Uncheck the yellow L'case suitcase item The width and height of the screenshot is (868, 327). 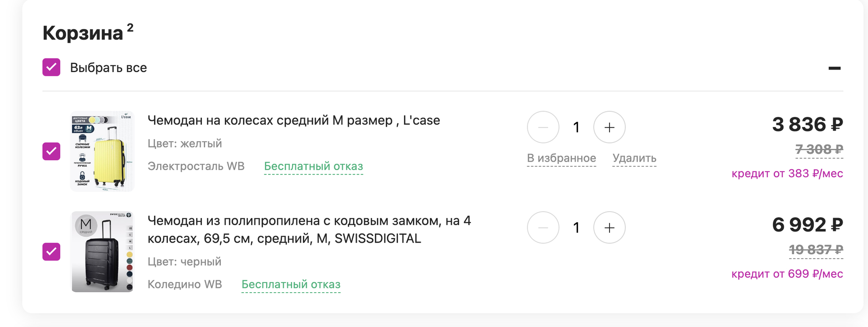pyautogui.click(x=51, y=151)
